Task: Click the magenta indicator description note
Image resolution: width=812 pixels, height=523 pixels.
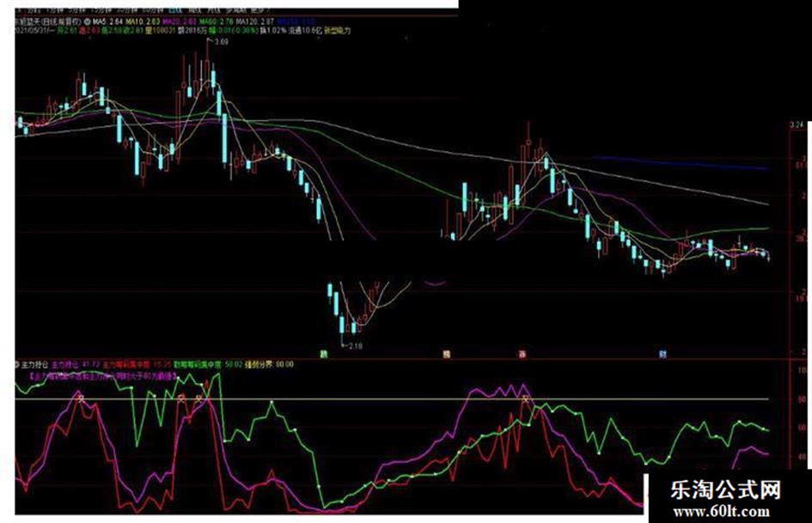Action: (104, 378)
